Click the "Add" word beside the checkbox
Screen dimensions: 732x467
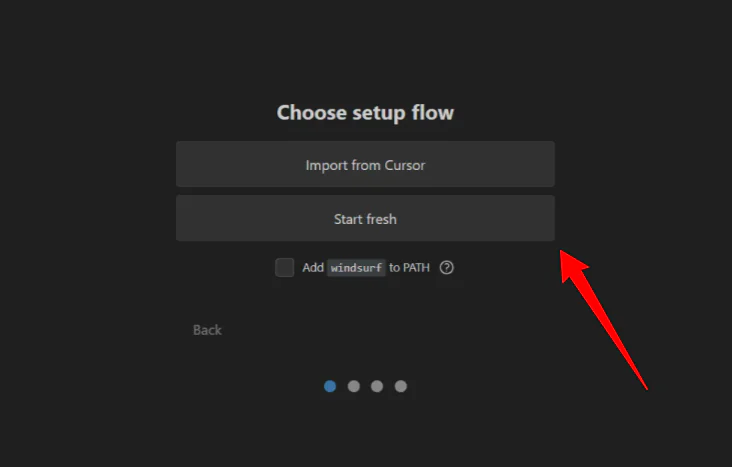(313, 268)
